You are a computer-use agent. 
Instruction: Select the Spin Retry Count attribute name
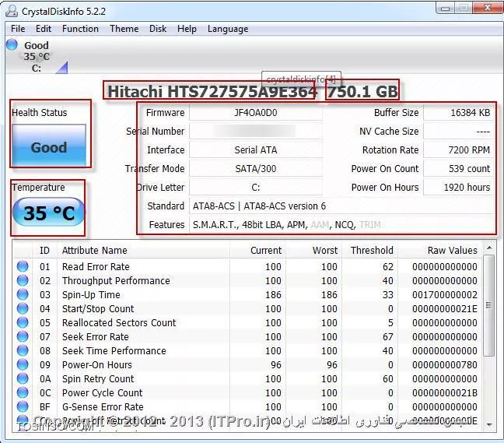pos(98,378)
